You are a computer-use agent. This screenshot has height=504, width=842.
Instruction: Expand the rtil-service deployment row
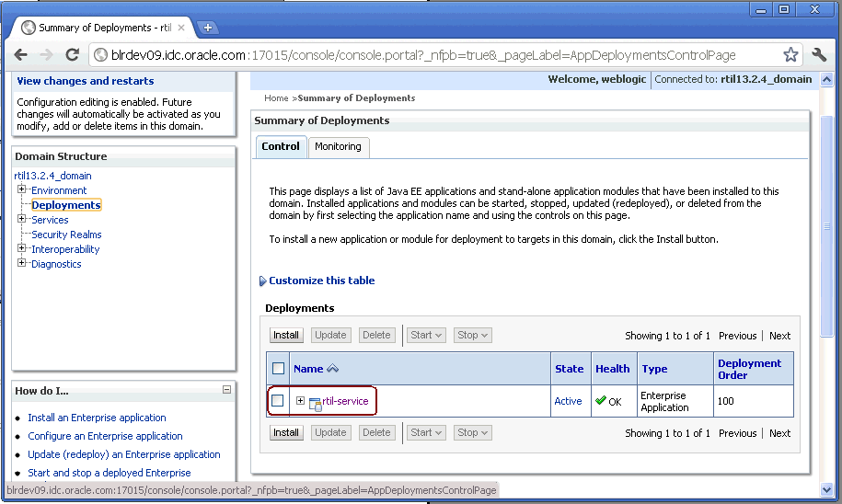click(x=300, y=400)
